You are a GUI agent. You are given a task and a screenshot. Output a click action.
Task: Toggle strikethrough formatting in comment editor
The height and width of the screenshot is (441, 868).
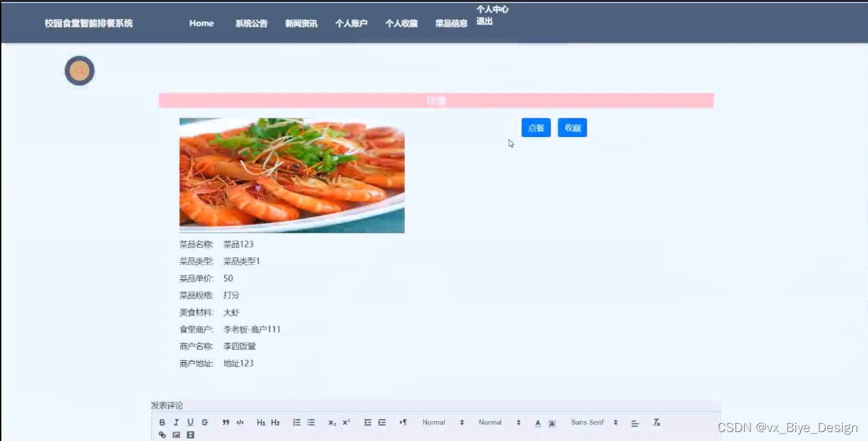pyautogui.click(x=205, y=423)
